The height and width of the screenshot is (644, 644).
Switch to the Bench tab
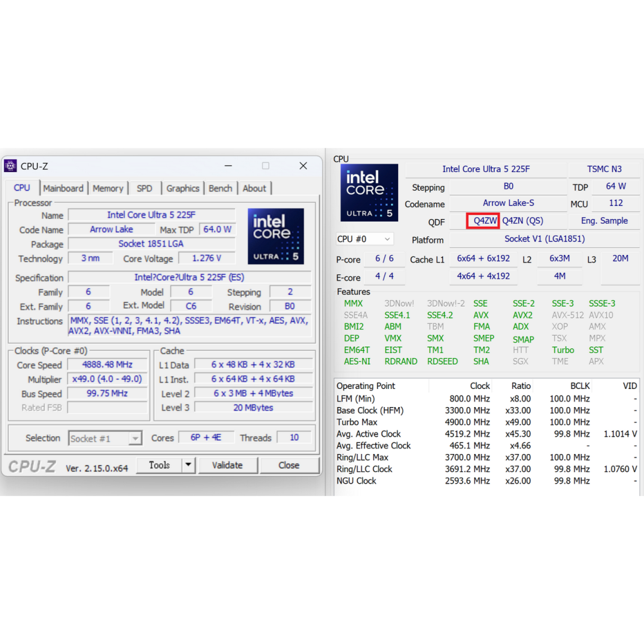(220, 188)
